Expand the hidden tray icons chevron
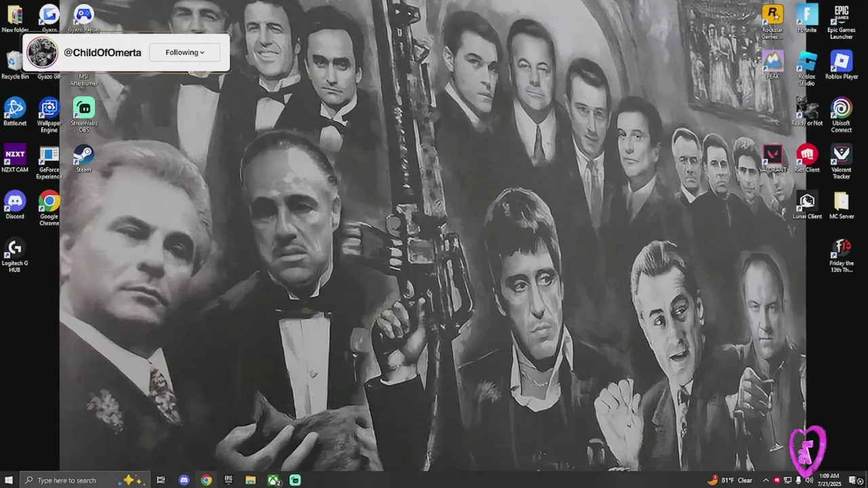This screenshot has height=488, width=868. click(x=766, y=480)
